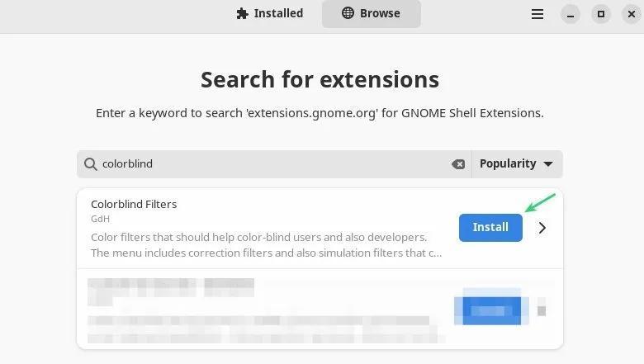Focus the search field containing 'colorblind'
This screenshot has height=364, width=644.
(272, 164)
